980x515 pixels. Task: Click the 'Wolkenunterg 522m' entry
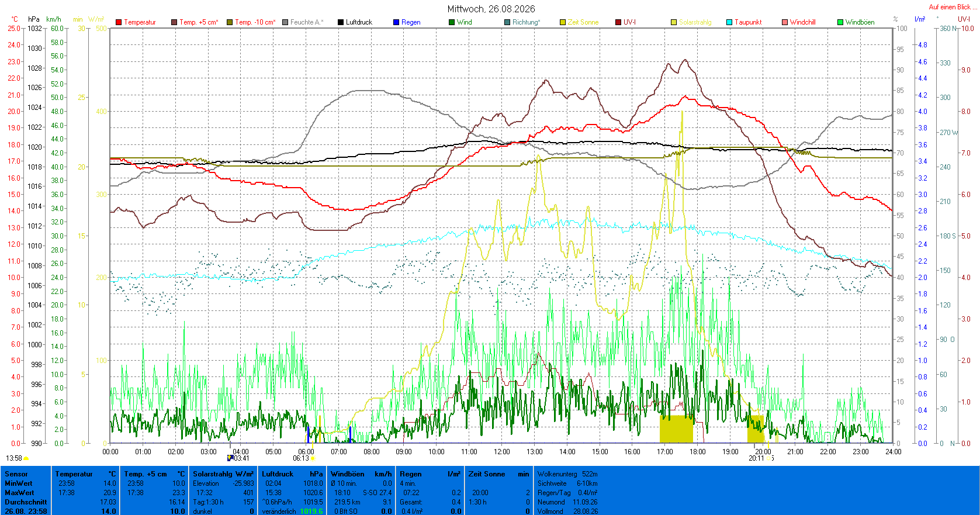pos(567,474)
